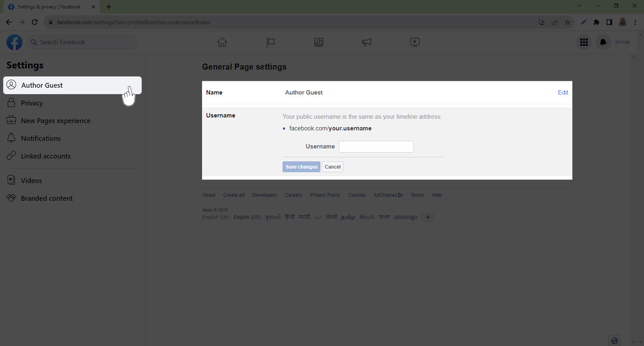Open the Pages flag icon
The height and width of the screenshot is (346, 644).
click(270, 42)
